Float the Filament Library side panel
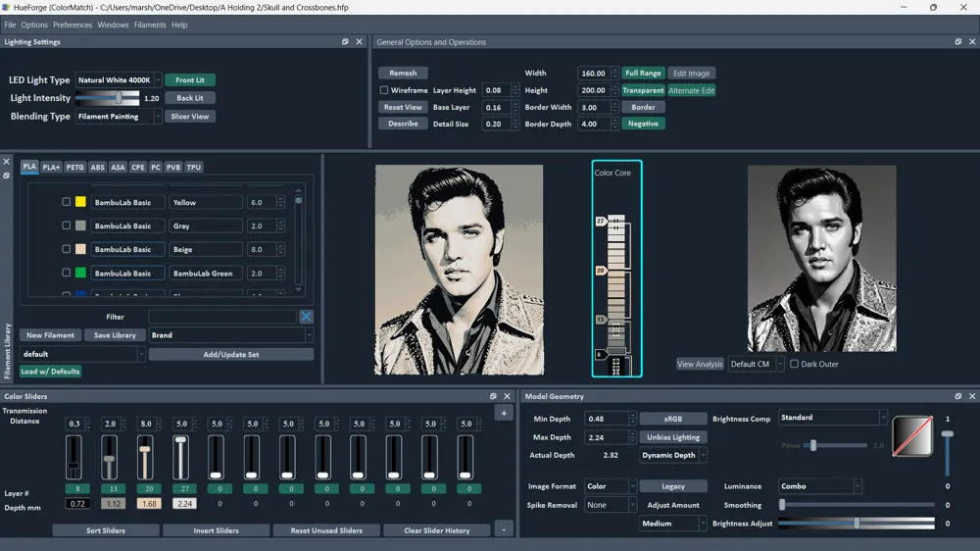This screenshot has height=551, width=980. click(6, 175)
